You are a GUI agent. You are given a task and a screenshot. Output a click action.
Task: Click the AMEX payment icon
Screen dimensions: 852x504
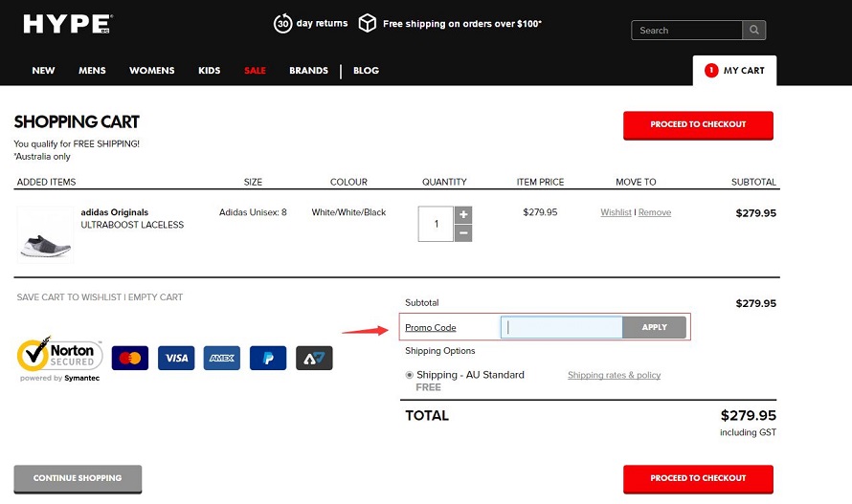coord(222,358)
